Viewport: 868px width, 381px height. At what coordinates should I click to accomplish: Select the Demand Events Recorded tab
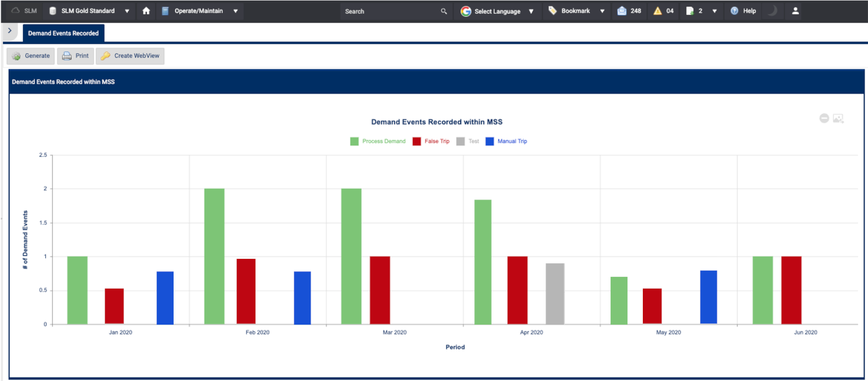63,33
